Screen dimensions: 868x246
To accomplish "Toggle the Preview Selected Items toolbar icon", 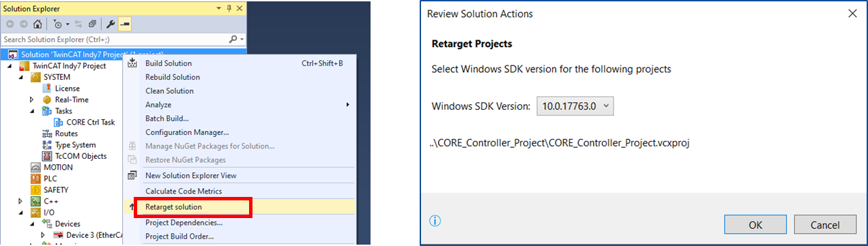I will click(x=125, y=24).
